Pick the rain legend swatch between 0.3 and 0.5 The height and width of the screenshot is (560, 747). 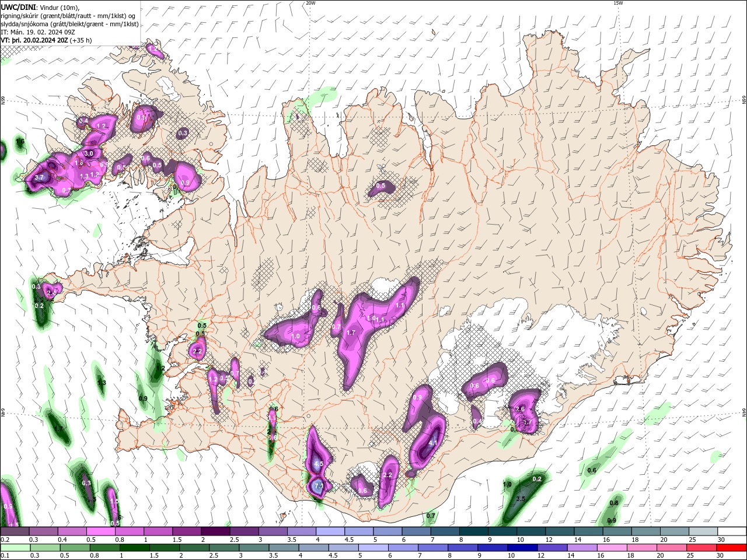tap(45, 548)
